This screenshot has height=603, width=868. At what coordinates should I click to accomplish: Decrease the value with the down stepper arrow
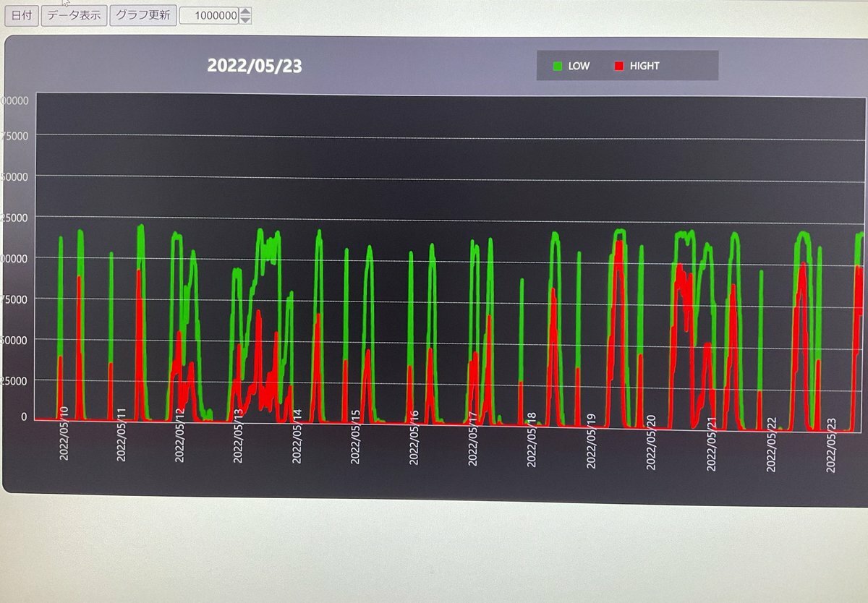[246, 20]
